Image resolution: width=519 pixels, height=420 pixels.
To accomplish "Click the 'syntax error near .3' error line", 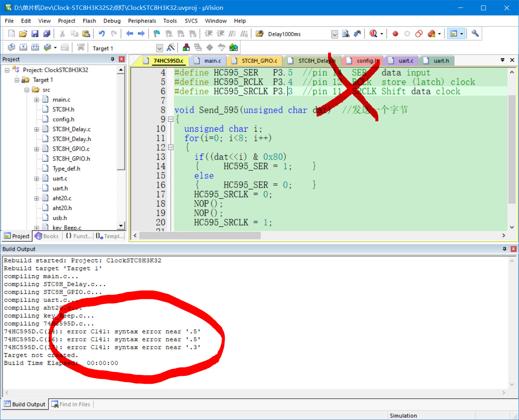I will [102, 347].
